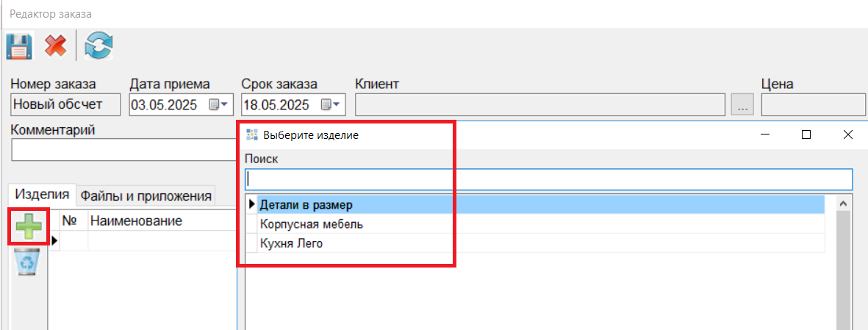868x330 pixels.
Task: Click the refresh arrows icon
Action: point(98,46)
